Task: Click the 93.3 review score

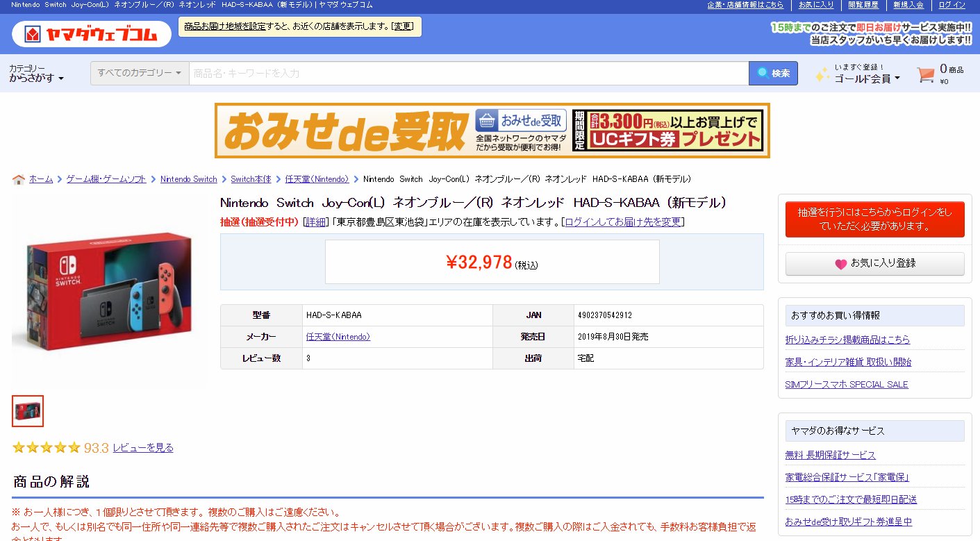Action: tap(97, 448)
